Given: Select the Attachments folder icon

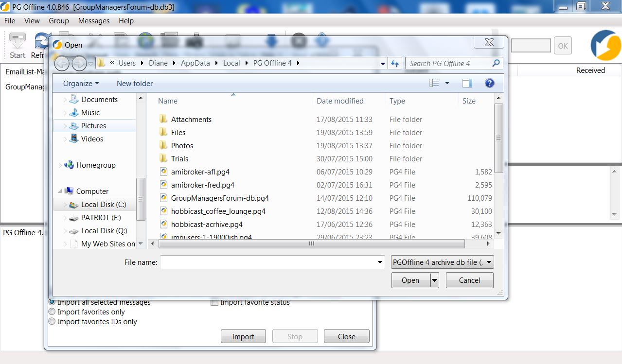Looking at the screenshot, I should click(163, 119).
